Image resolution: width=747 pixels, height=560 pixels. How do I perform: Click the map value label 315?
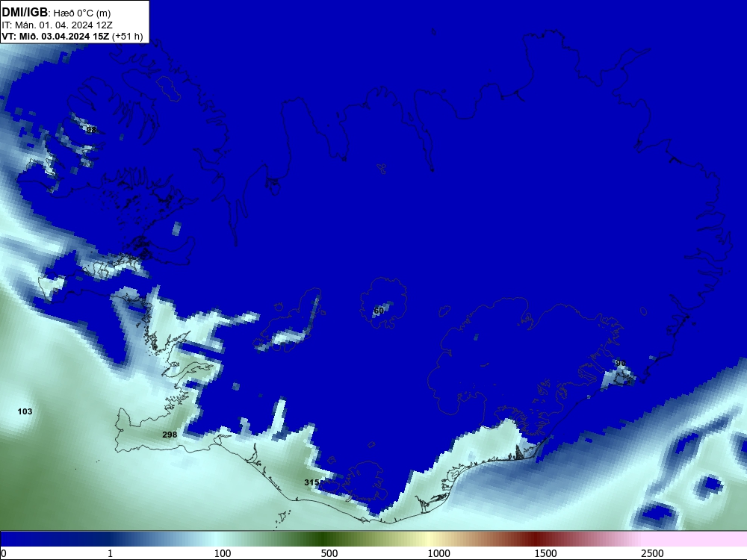coord(311,482)
